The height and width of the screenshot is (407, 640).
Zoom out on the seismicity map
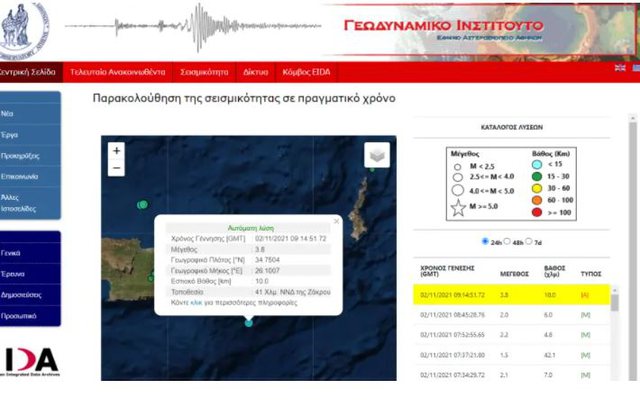tap(117, 168)
